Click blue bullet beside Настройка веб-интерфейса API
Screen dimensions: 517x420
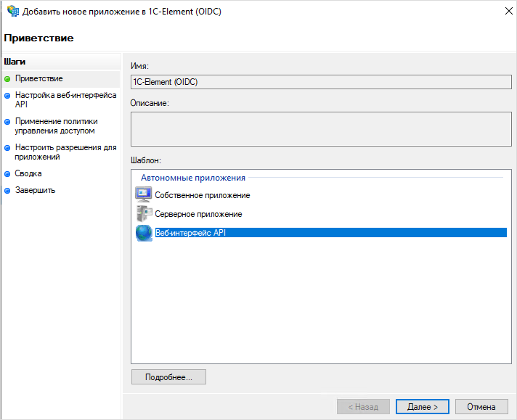tap(7, 96)
